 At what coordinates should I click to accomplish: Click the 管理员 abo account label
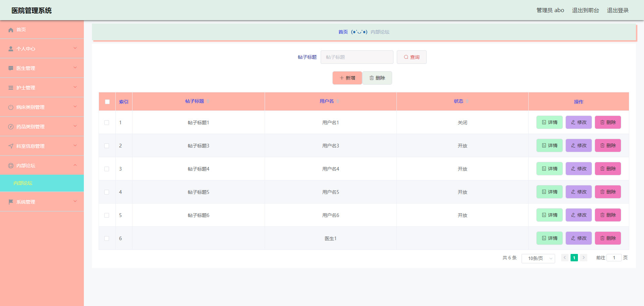coord(550,10)
